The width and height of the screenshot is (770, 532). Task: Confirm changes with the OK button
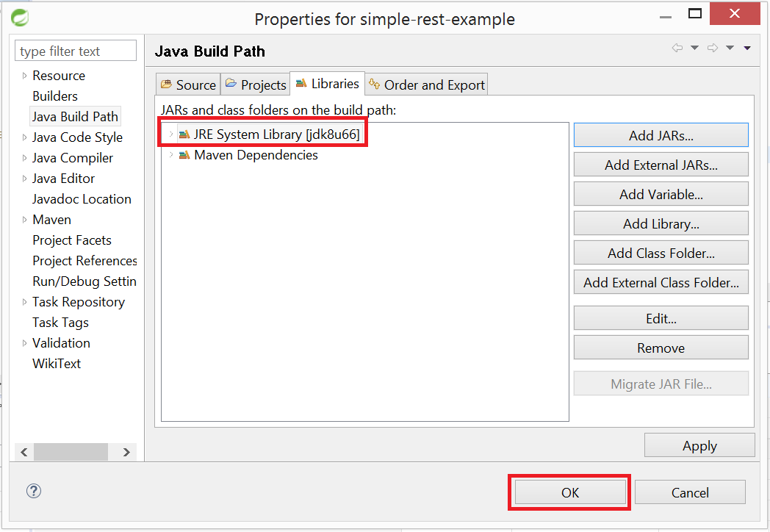point(570,493)
